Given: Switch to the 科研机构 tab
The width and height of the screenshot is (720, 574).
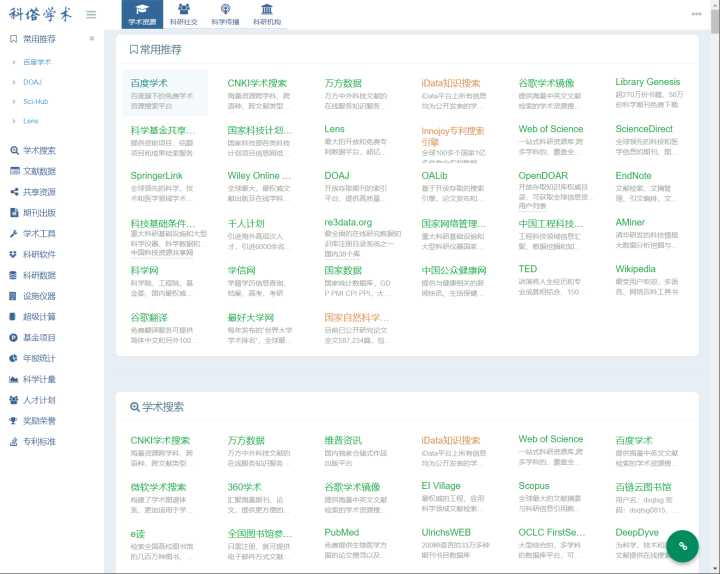Looking at the screenshot, I should (267, 14).
